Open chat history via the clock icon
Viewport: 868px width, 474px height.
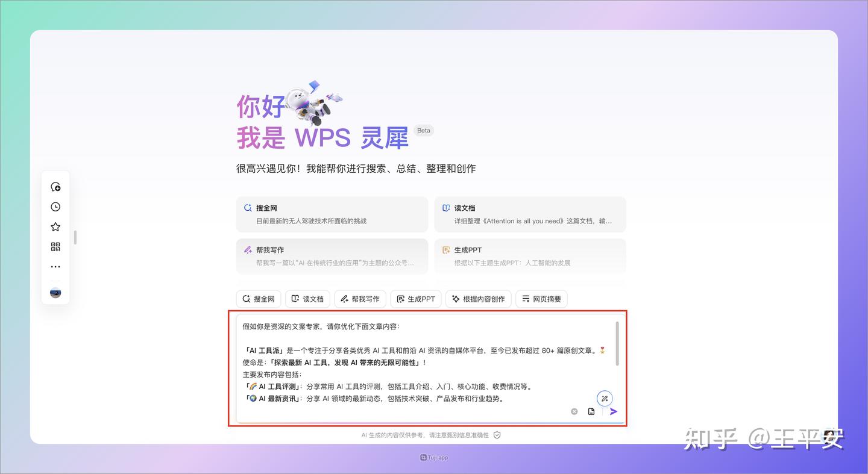(x=55, y=207)
